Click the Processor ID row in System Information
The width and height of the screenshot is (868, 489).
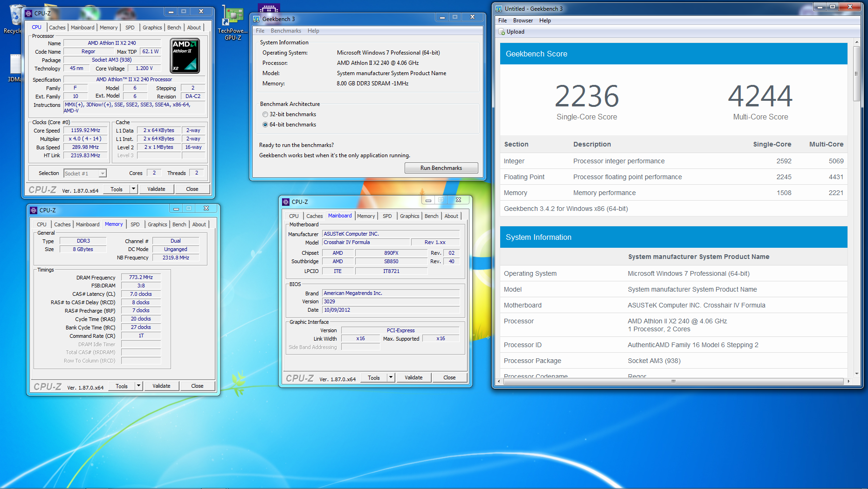[x=674, y=345]
